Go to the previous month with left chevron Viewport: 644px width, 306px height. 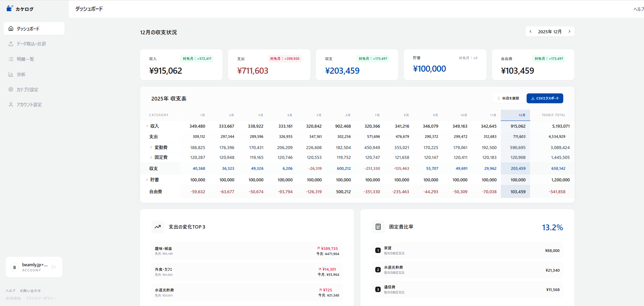point(531,31)
